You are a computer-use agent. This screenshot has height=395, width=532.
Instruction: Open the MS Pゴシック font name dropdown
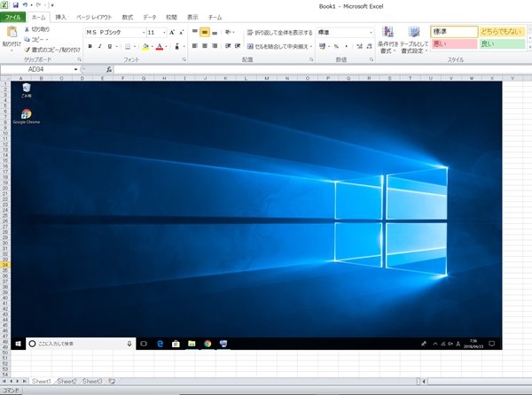(x=144, y=33)
